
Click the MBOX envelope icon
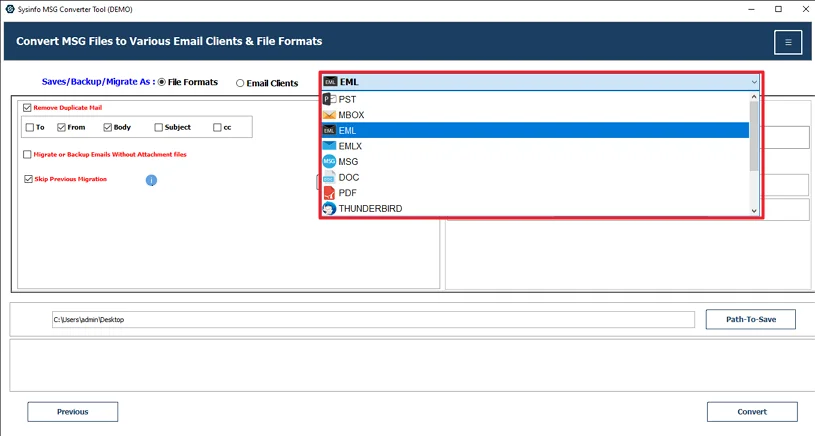329,115
